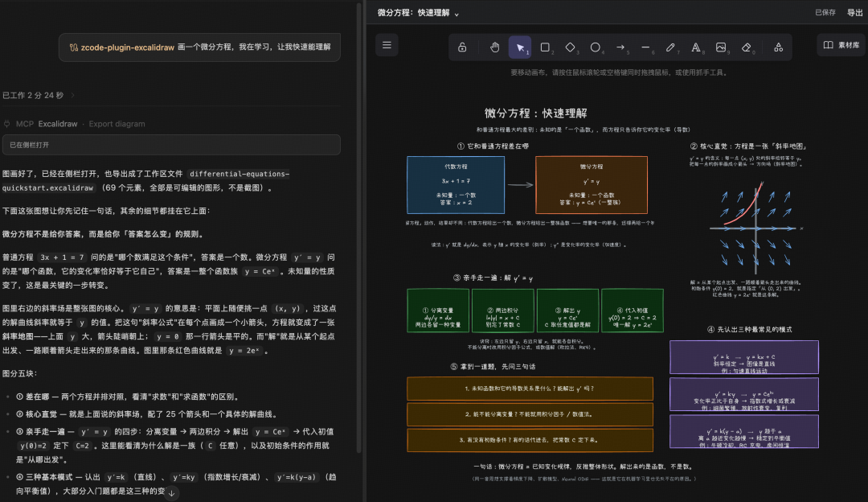The image size is (868, 502).
Task: Select the Pencil draw tool
Action: (x=670, y=47)
